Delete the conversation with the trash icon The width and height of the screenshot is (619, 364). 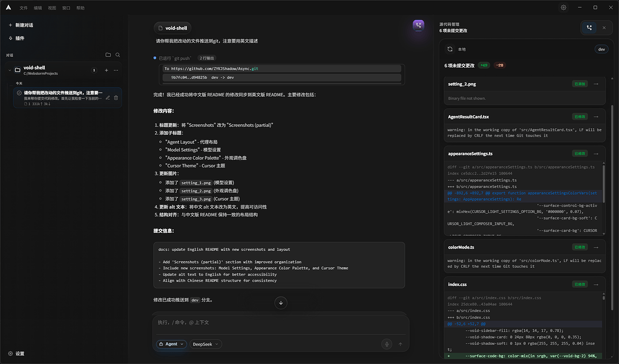[x=116, y=98]
